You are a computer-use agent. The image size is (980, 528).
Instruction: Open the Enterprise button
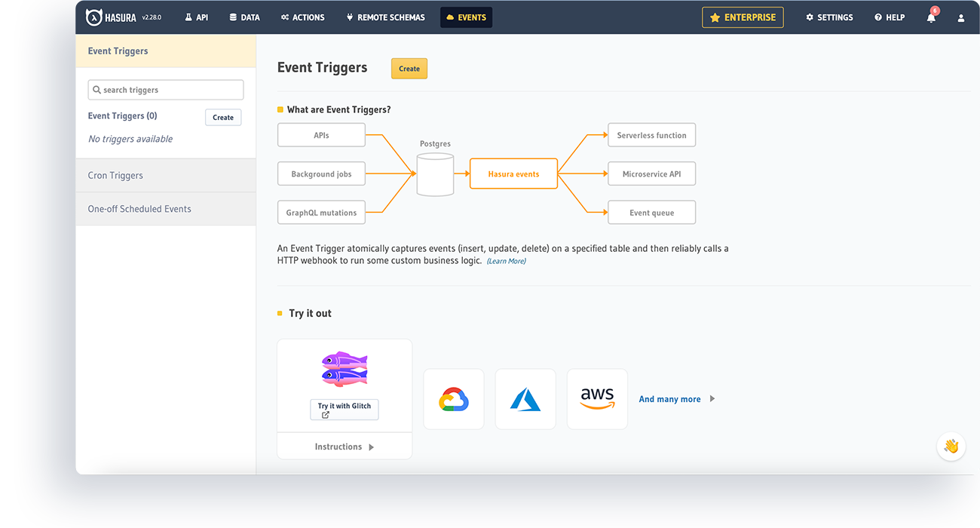point(743,17)
